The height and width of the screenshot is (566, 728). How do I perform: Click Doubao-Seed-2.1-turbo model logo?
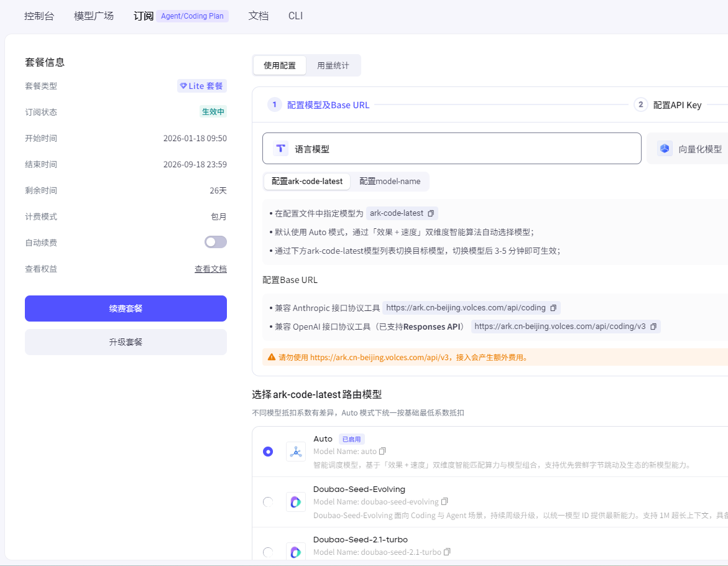point(296,552)
